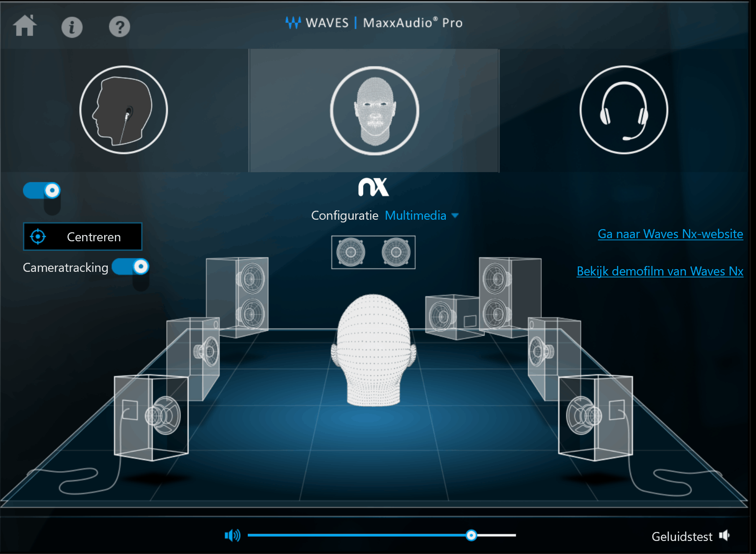
Task: Select the front left tall speaker
Action: tap(237, 297)
